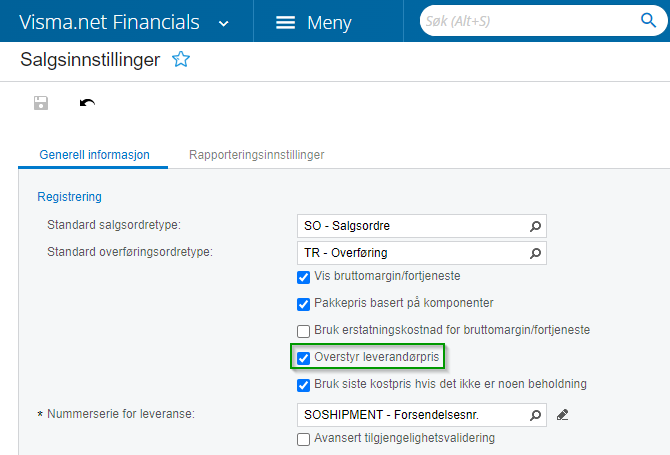Click the undo arrow icon

point(87,103)
